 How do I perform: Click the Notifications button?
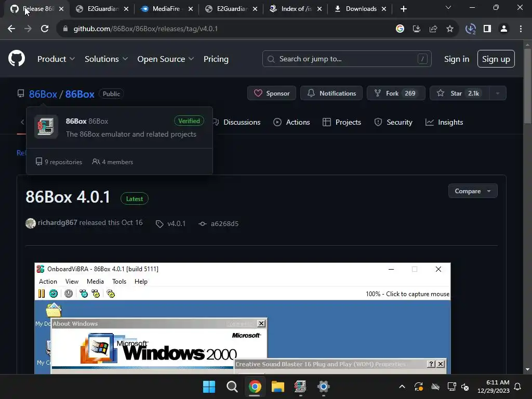[331, 94]
